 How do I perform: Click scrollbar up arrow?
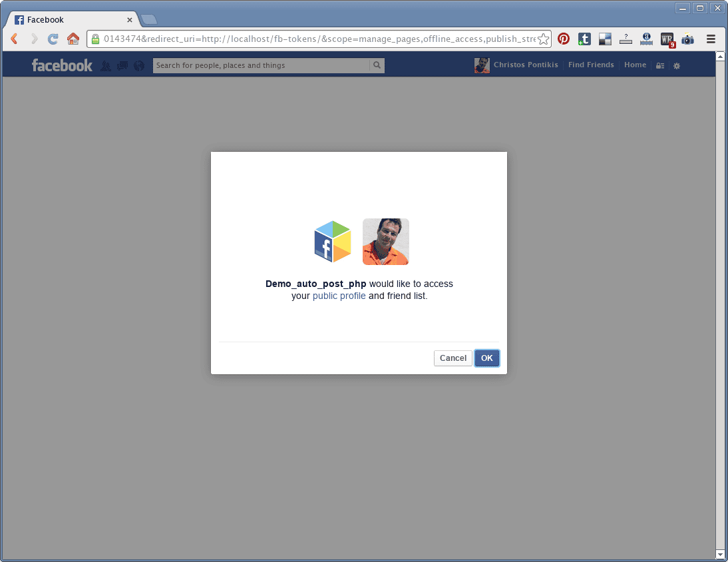coord(720,57)
